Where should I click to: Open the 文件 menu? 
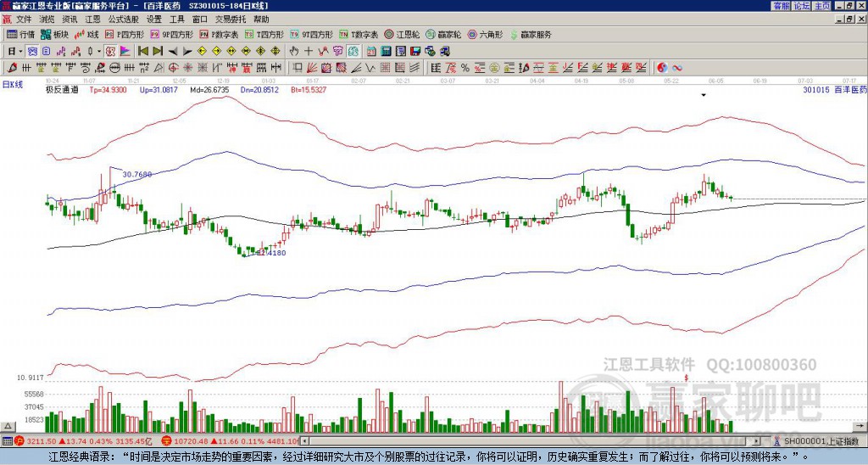point(23,20)
